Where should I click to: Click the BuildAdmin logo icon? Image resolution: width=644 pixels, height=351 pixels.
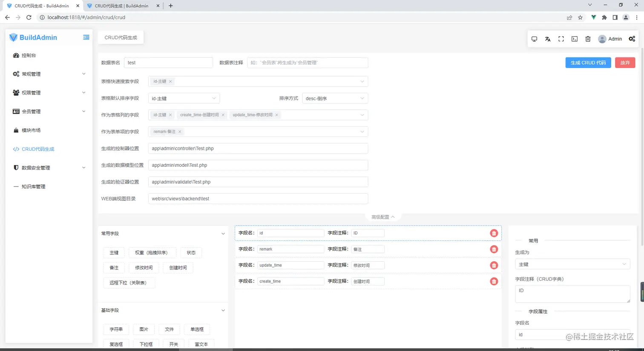click(13, 37)
